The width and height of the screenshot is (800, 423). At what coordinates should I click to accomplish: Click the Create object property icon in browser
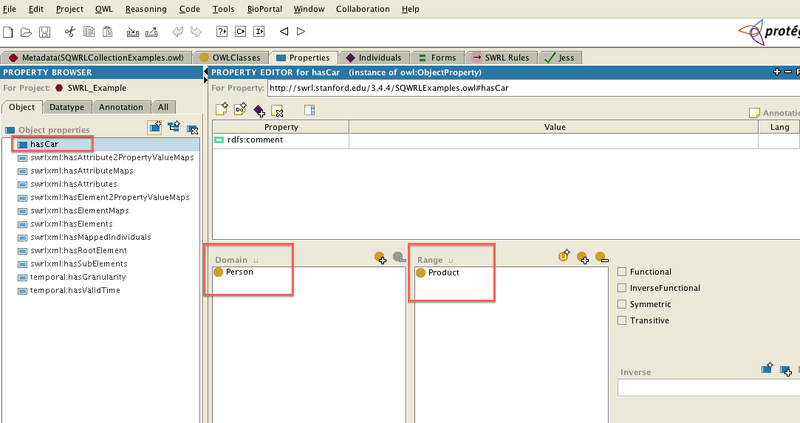[155, 128]
